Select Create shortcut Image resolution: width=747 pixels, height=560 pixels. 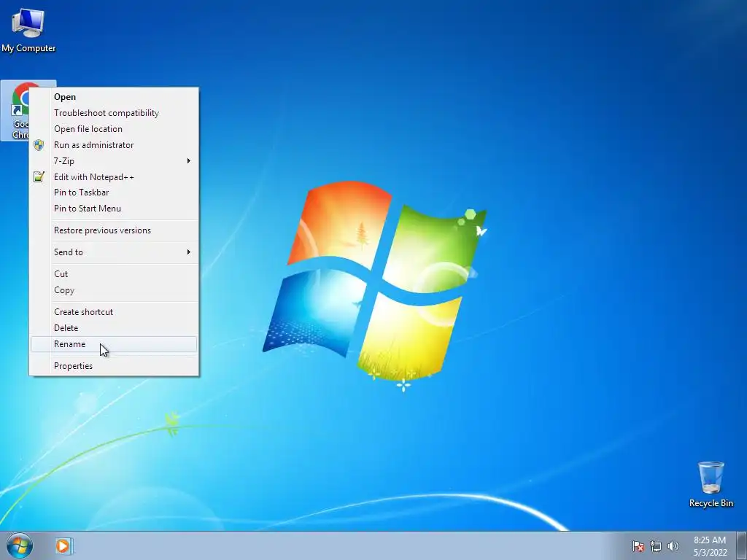[x=114, y=312]
